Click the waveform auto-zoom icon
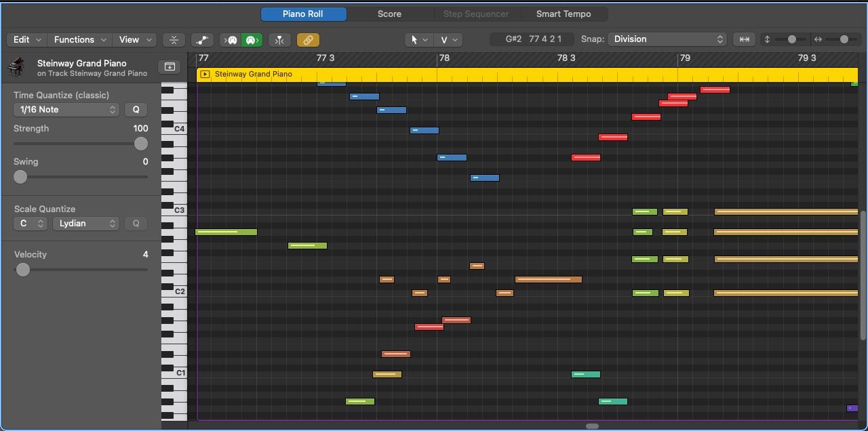The width and height of the screenshot is (868, 431). 744,39
